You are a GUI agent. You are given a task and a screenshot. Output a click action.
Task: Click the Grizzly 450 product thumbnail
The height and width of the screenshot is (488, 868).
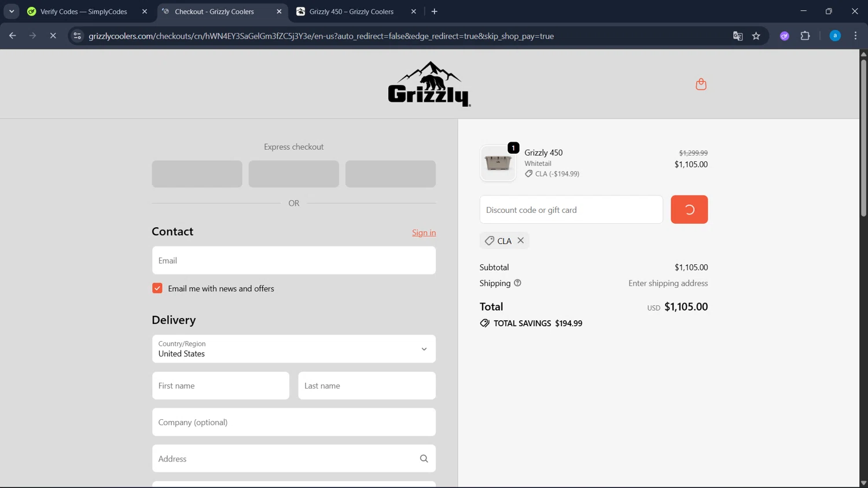pyautogui.click(x=498, y=163)
